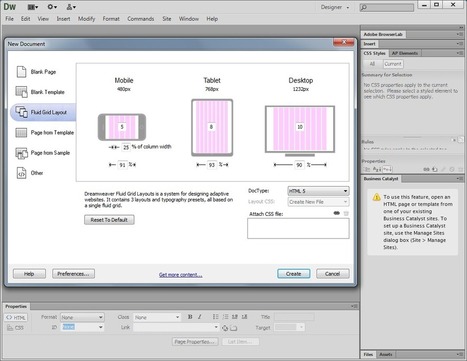467x361 pixels.
Task: Open the Designer workspace dropdown
Action: (335, 7)
